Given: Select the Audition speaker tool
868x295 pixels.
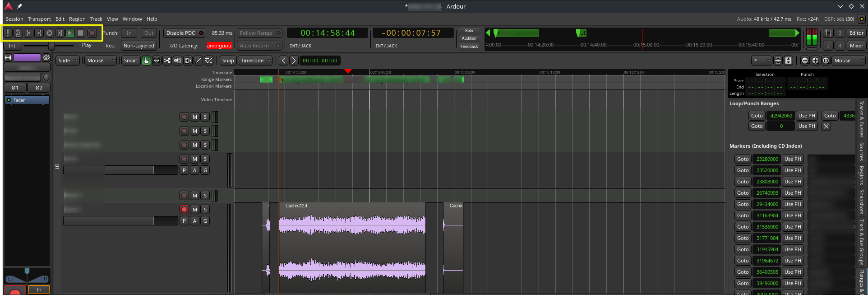Looking at the screenshot, I should 178,61.
